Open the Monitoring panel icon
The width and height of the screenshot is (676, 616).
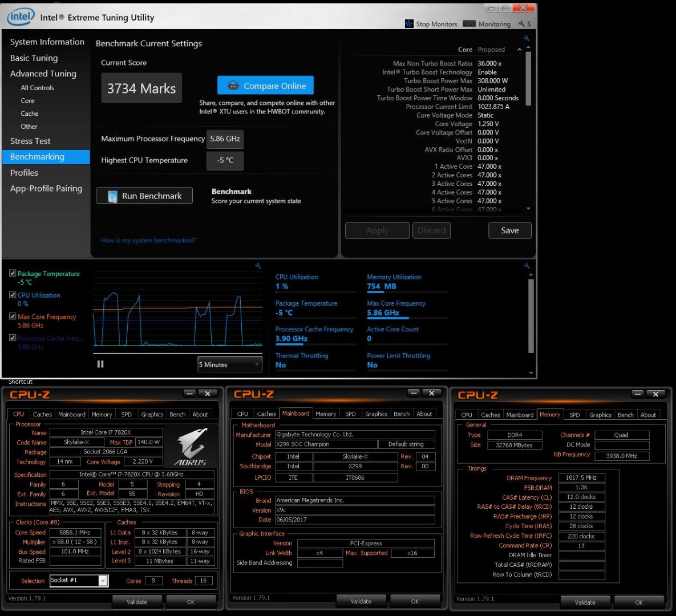point(469,24)
